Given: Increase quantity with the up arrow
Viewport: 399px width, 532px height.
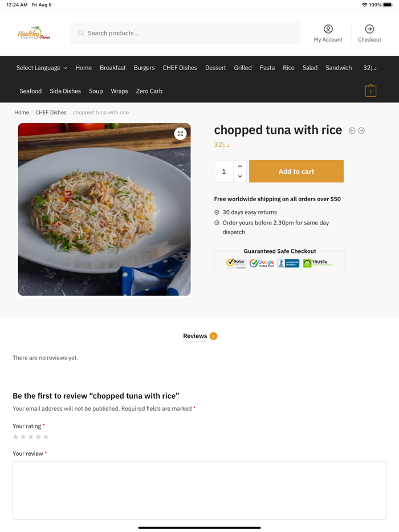Looking at the screenshot, I should [x=240, y=166].
